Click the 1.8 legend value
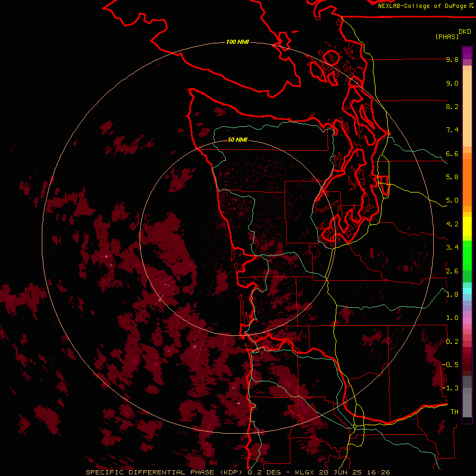The height and width of the screenshot is (476, 476). click(452, 295)
